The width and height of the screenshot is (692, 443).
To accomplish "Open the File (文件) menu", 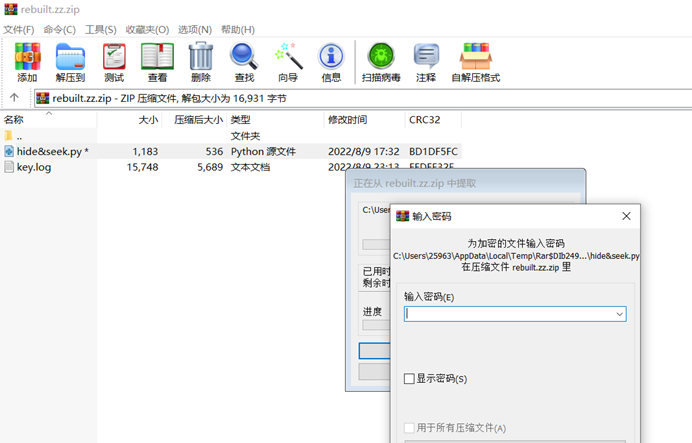I will coord(19,30).
